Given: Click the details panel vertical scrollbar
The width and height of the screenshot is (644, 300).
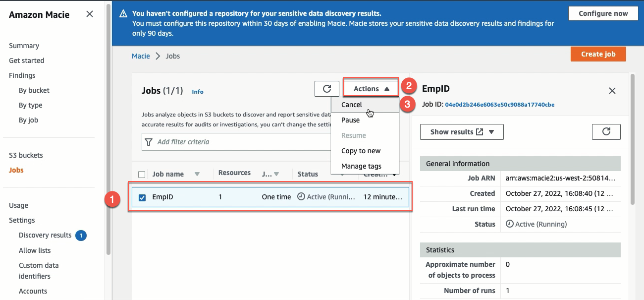Looking at the screenshot, I should (632, 139).
